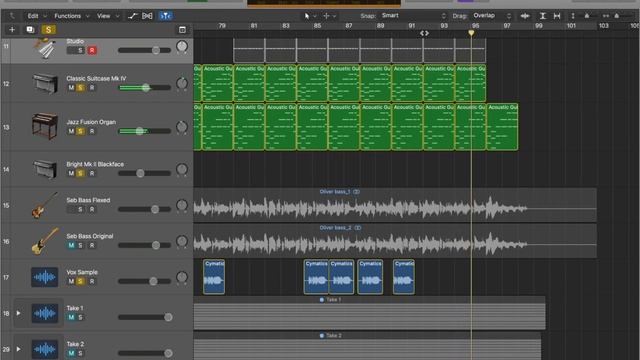Toggle the vertical auto zoom icon

542,16
